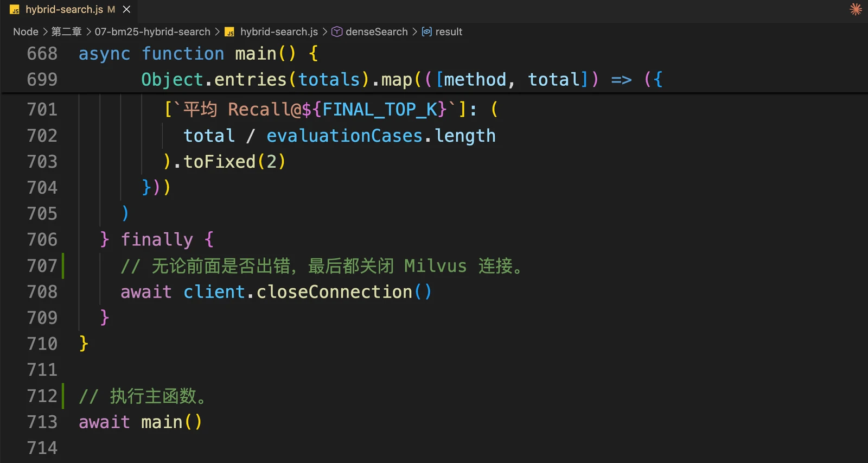Screen dimensions: 868x463
Task: Click the Milvus comment on line 707
Action: tap(321, 266)
